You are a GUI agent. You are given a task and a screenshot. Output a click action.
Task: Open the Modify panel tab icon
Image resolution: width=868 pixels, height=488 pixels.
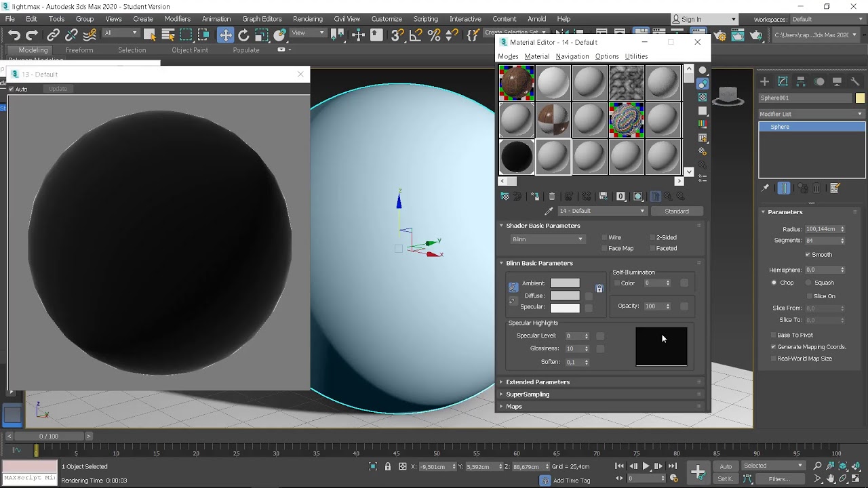(x=783, y=81)
